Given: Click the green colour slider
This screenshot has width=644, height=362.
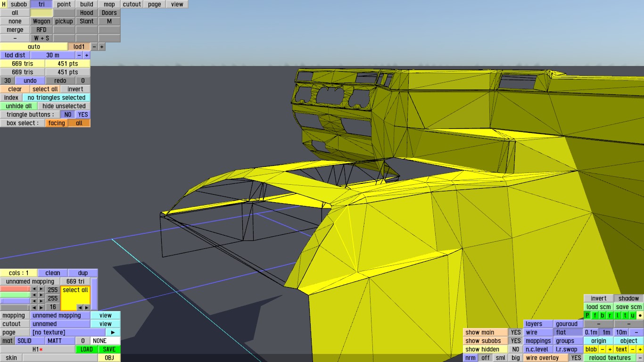Looking at the screenshot, I should coord(15,295).
